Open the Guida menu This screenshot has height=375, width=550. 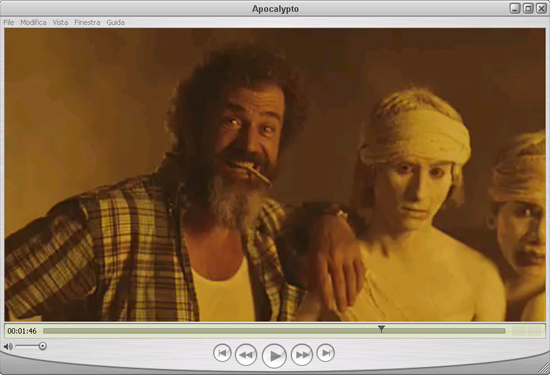click(115, 22)
